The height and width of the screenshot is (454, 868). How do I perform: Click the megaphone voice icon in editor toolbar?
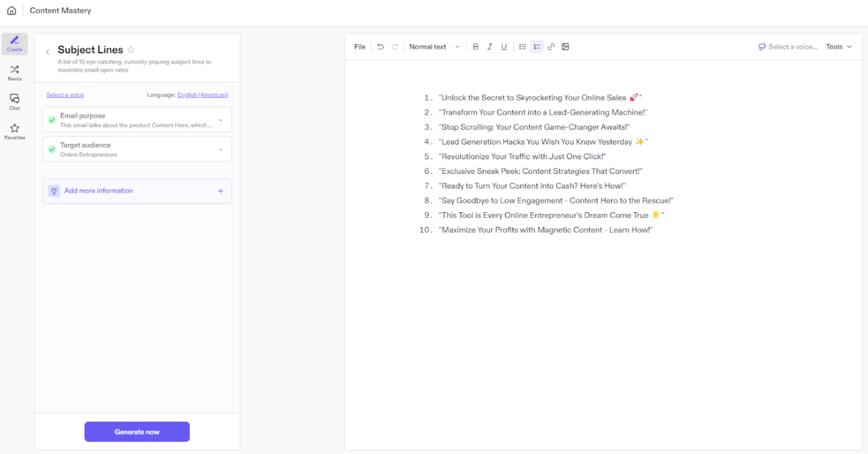pos(762,47)
